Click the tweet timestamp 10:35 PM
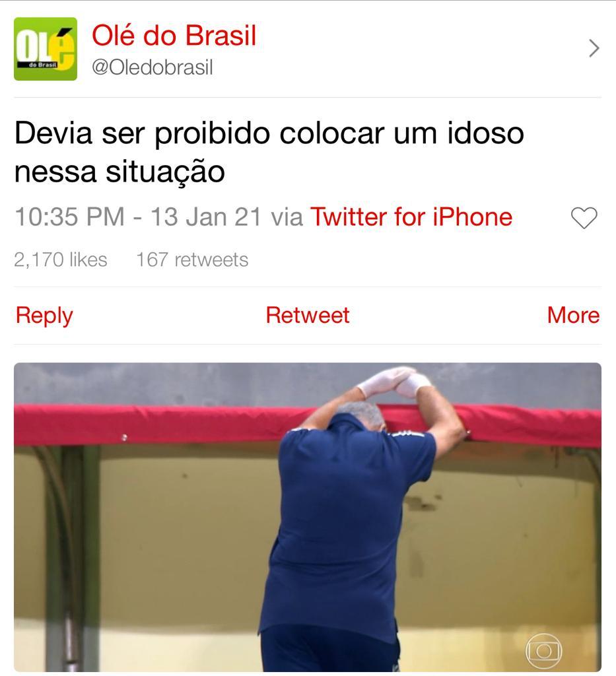The width and height of the screenshot is (616, 676). [x=69, y=217]
